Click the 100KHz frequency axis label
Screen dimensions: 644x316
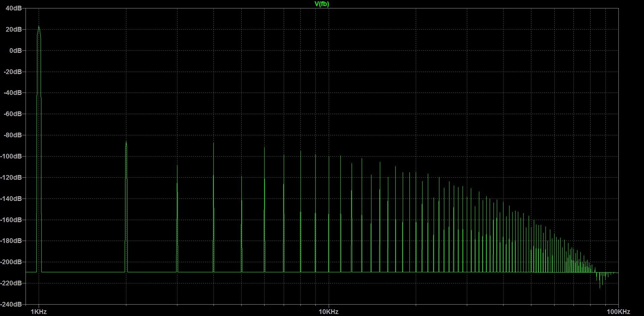[x=618, y=312]
